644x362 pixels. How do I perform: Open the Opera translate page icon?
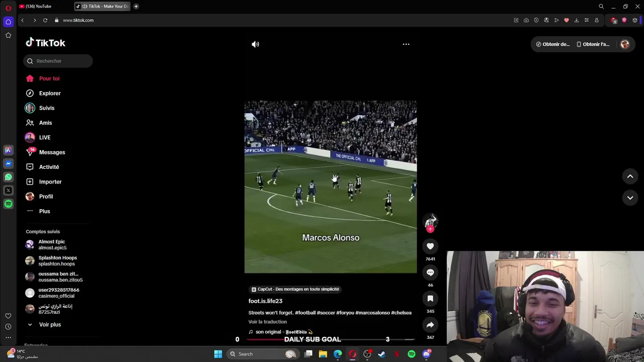pyautogui.click(x=546, y=20)
